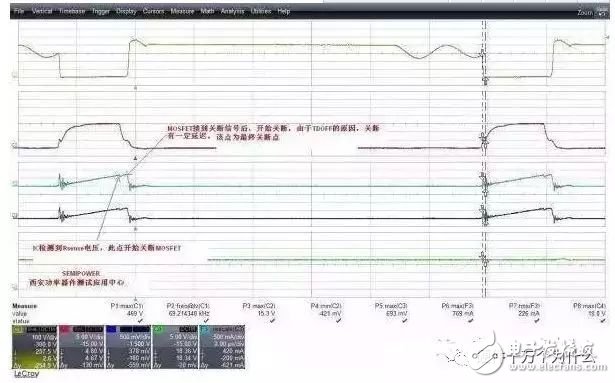Open the Math menu

point(207,11)
